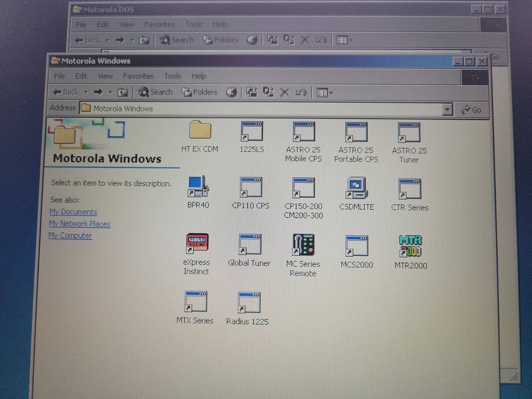Select the MTX Series shortcut icon
Screen dimensions: 532x399
pyautogui.click(x=195, y=307)
